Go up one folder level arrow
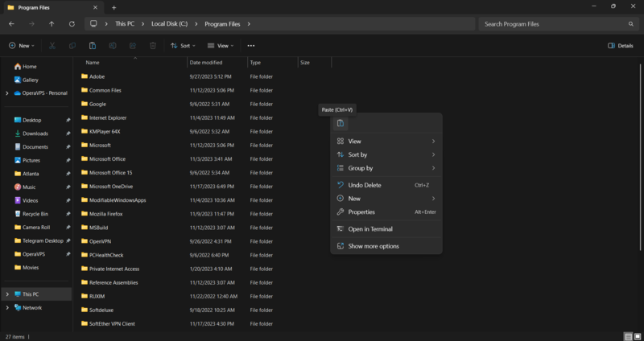Viewport: 644px width, 341px height. pos(52,24)
